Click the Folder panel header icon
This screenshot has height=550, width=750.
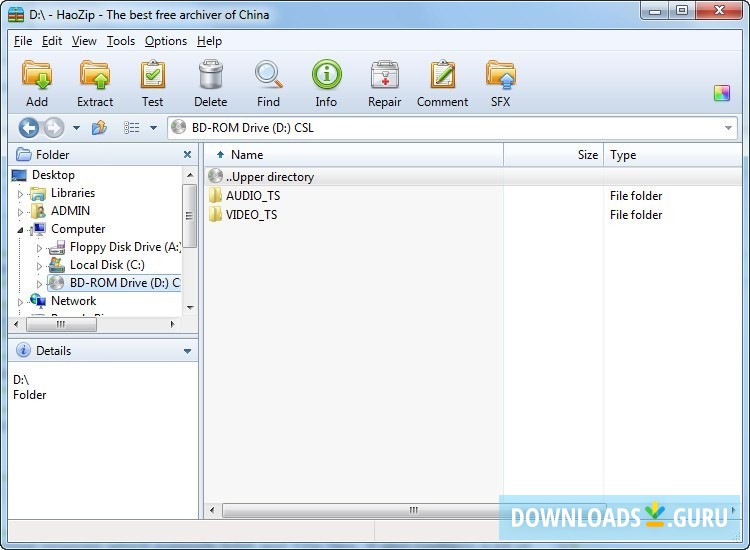(23, 154)
